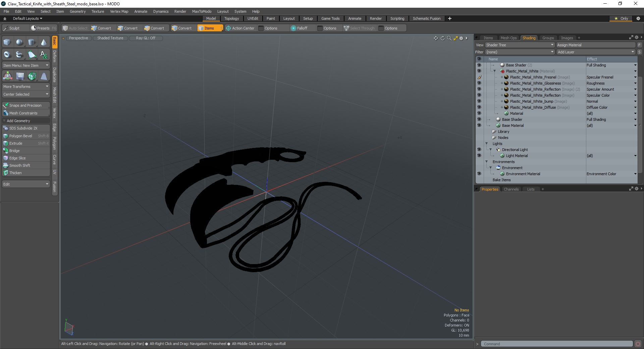
Task: Open layout settings gear at top right
Action: tap(638, 18)
